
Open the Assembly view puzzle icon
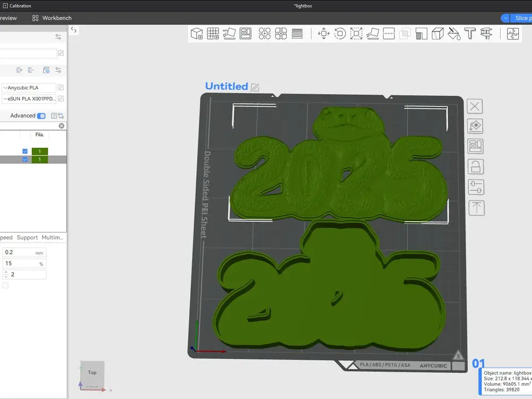513,34
